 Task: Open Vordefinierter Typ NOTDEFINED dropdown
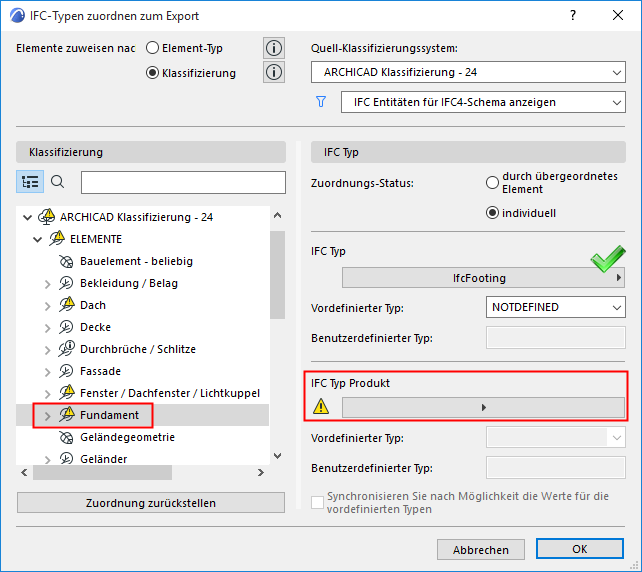tap(556, 307)
